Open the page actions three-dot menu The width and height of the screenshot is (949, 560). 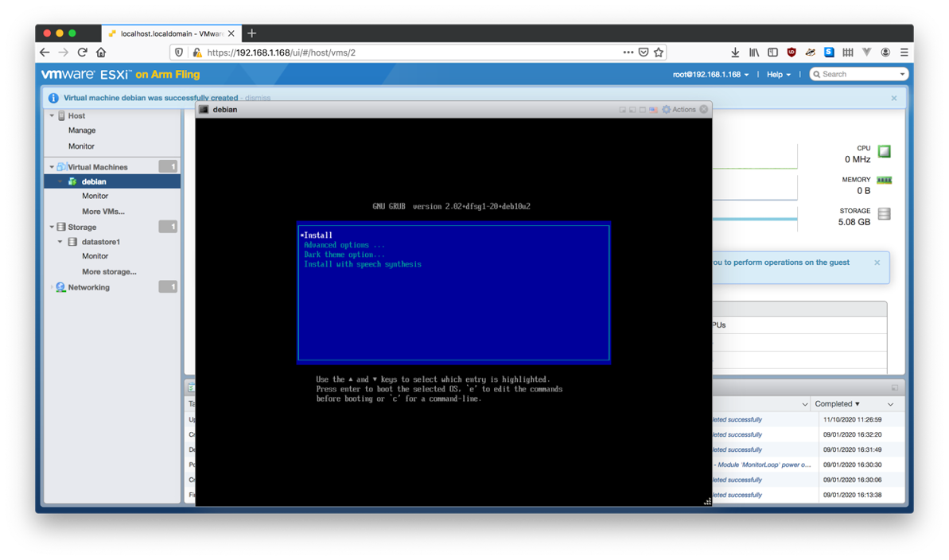click(x=628, y=52)
